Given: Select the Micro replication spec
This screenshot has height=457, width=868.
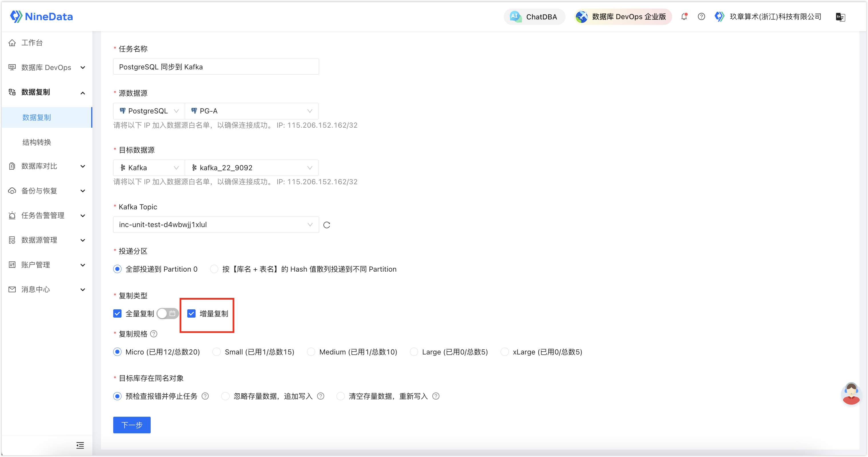Looking at the screenshot, I should coord(117,352).
